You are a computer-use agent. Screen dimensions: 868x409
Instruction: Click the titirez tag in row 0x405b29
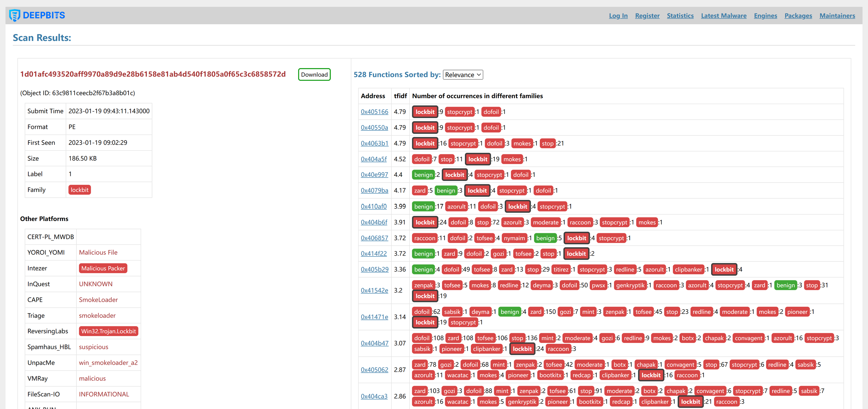(561, 269)
